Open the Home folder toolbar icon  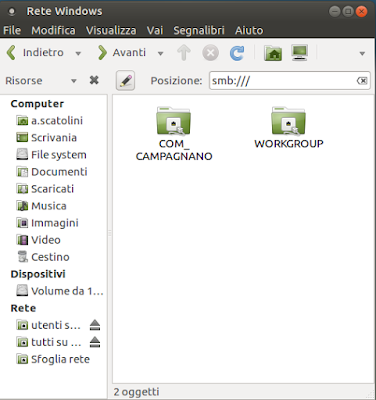[273, 53]
